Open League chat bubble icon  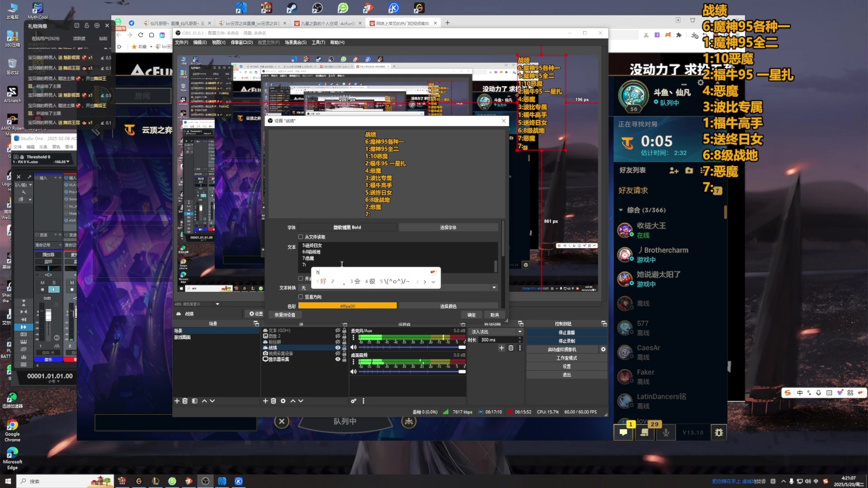click(623, 432)
